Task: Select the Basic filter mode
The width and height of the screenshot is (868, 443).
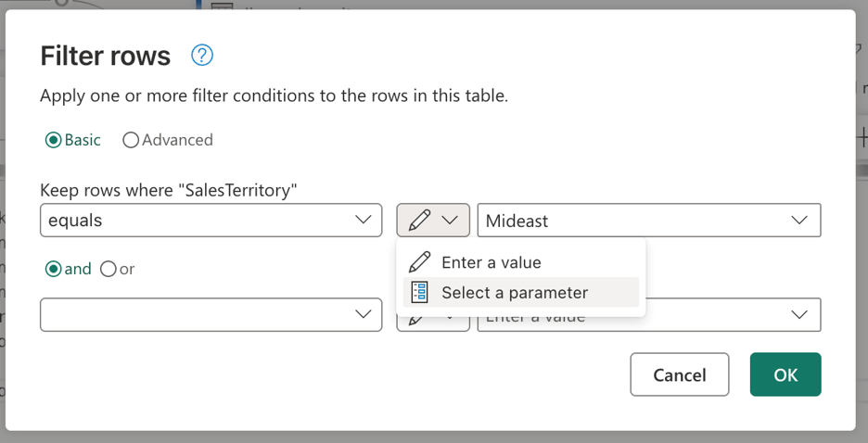Action: coord(54,140)
